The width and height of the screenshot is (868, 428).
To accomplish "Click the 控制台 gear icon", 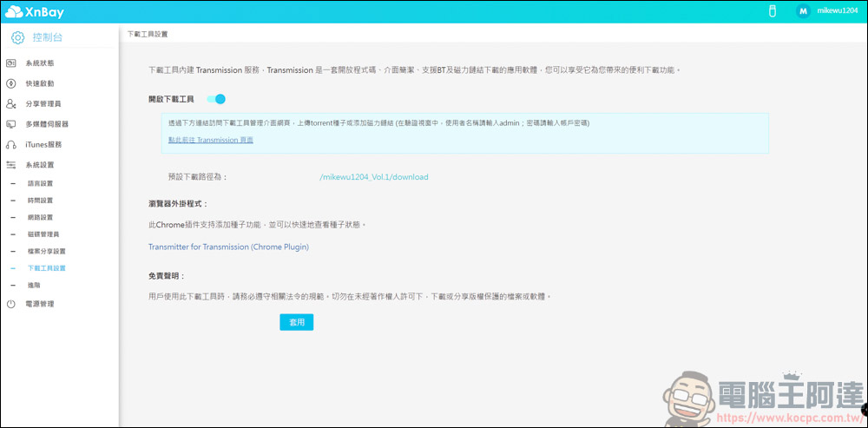I will 17,36.
